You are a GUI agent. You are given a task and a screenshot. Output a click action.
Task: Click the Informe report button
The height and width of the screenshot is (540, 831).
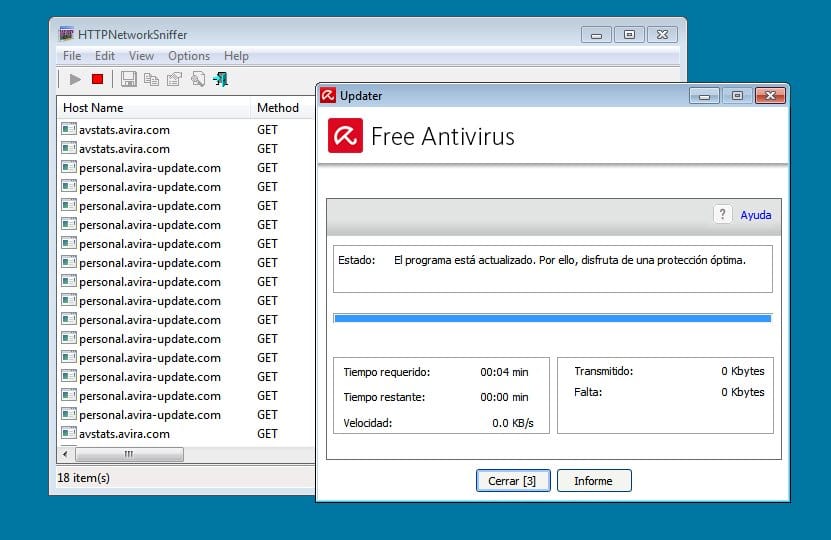click(594, 481)
